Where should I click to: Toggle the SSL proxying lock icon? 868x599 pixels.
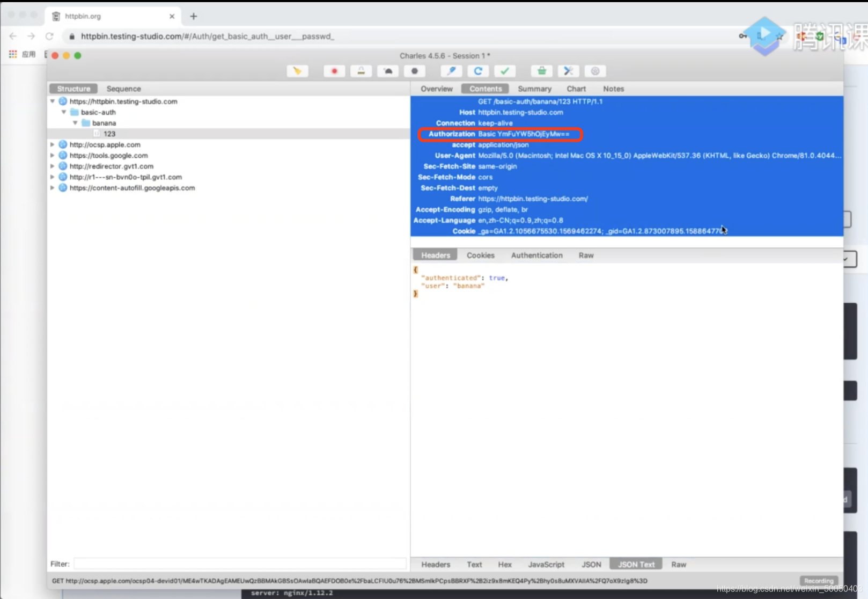pyautogui.click(x=361, y=71)
